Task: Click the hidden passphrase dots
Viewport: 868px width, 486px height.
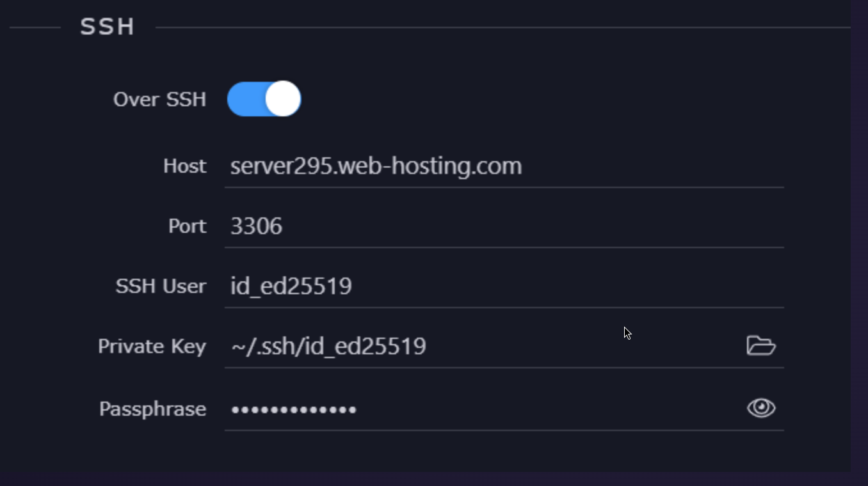Action: click(294, 409)
